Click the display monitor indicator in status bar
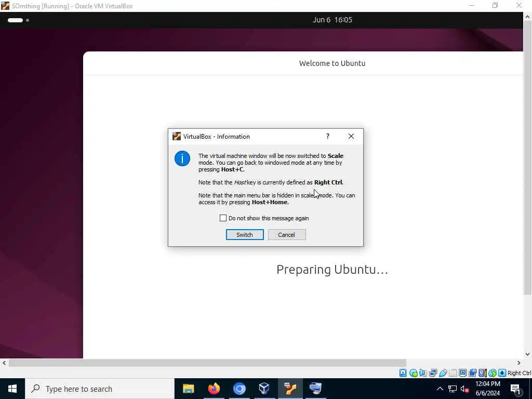 (x=462, y=373)
